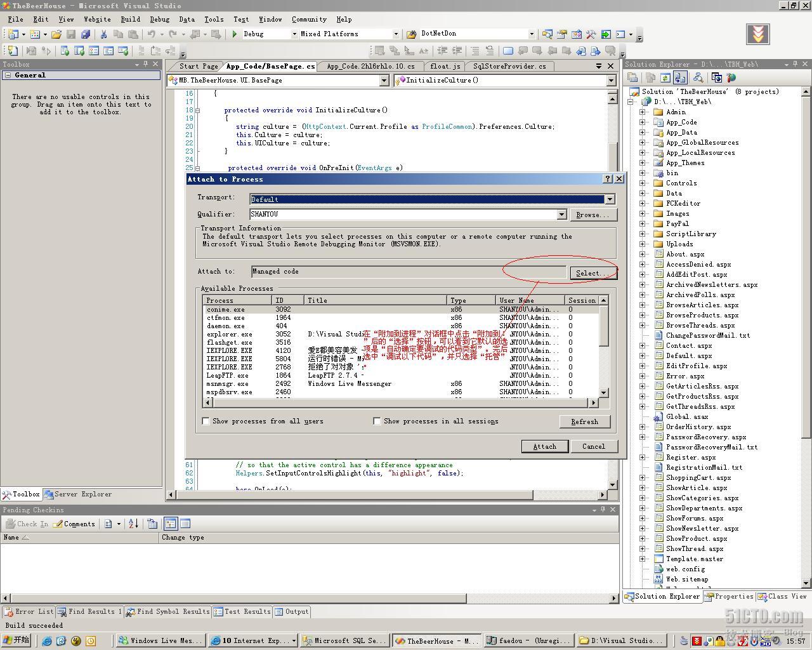Click the Copy toolbar icon
This screenshot has height=650, width=812.
coord(118,34)
